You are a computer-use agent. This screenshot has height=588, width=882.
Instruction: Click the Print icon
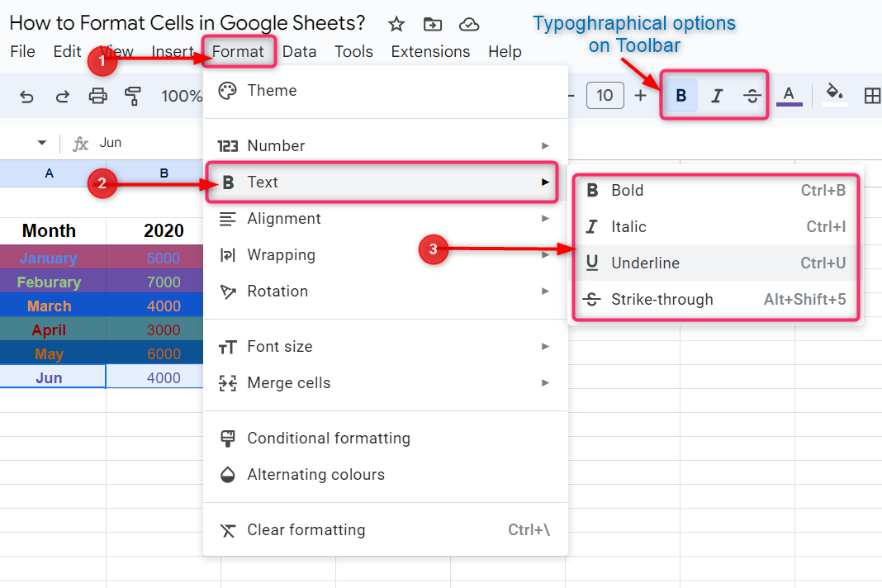click(x=98, y=97)
